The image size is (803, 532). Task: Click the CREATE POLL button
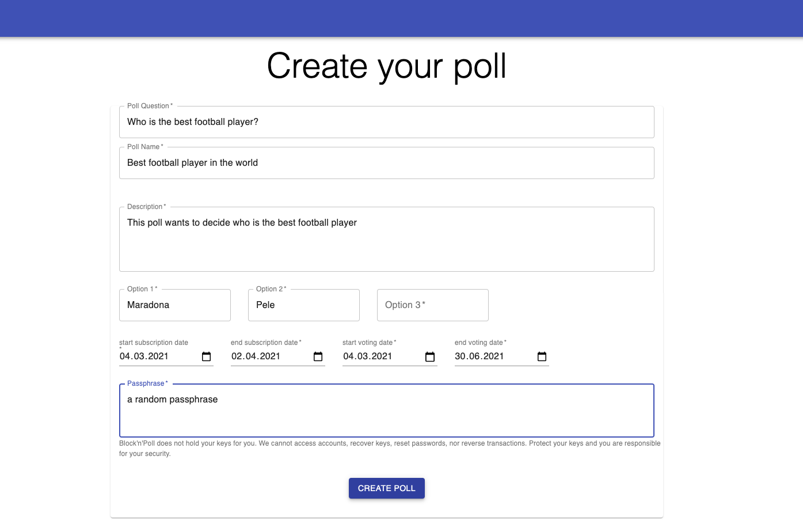pos(386,488)
